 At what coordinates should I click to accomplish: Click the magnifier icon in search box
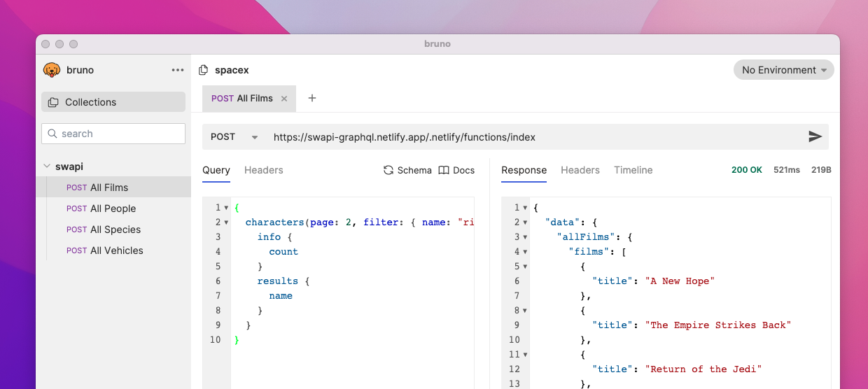(x=52, y=134)
